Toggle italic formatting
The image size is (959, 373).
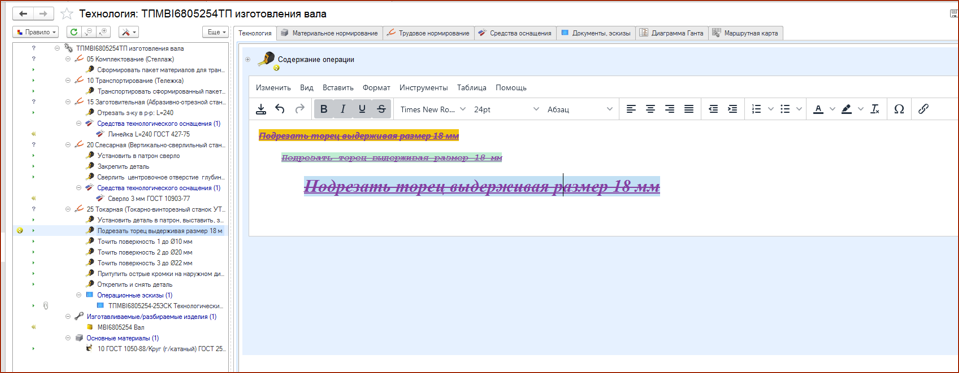click(x=343, y=109)
